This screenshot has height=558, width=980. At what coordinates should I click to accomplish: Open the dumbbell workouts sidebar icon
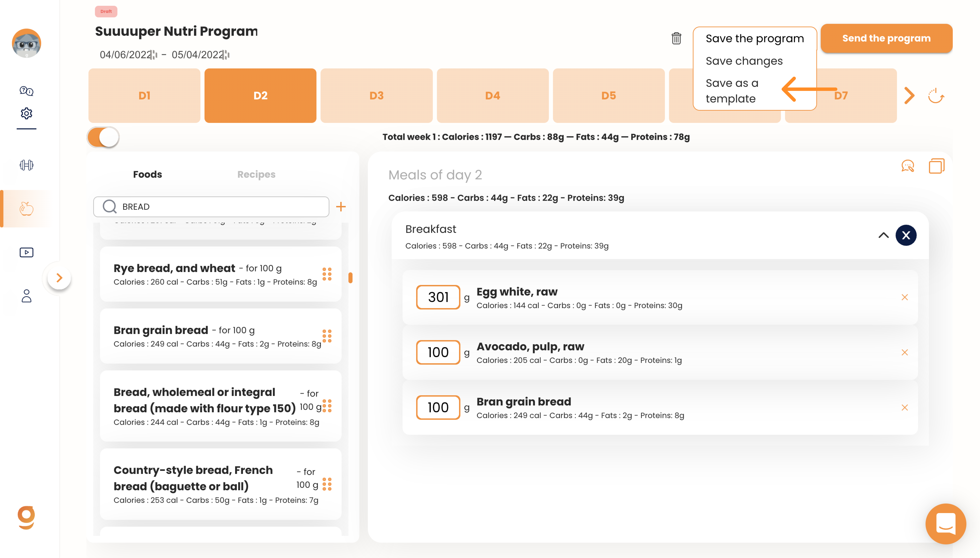[x=26, y=165]
